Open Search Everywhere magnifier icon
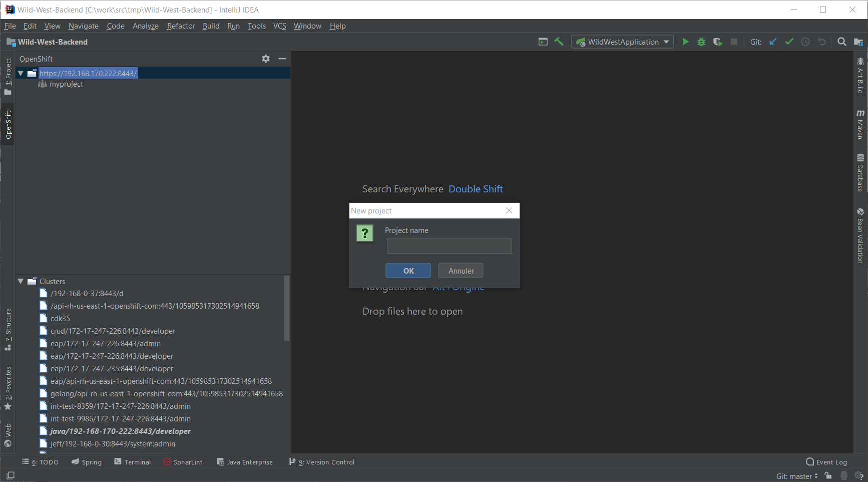868x482 pixels. pyautogui.click(x=842, y=42)
